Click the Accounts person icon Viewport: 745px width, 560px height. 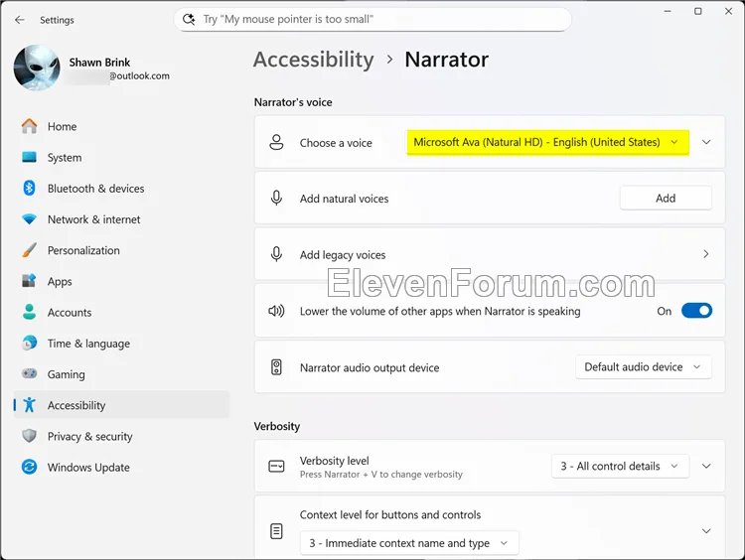tap(30, 312)
